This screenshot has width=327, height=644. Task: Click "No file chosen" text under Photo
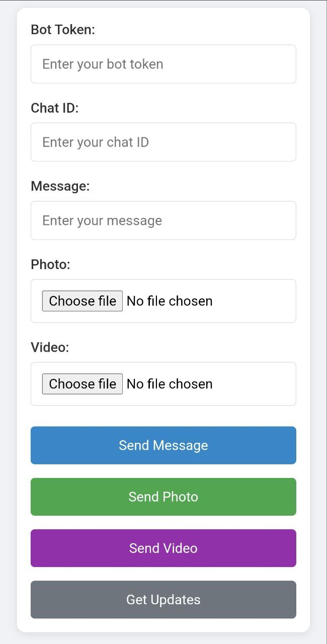click(x=170, y=301)
